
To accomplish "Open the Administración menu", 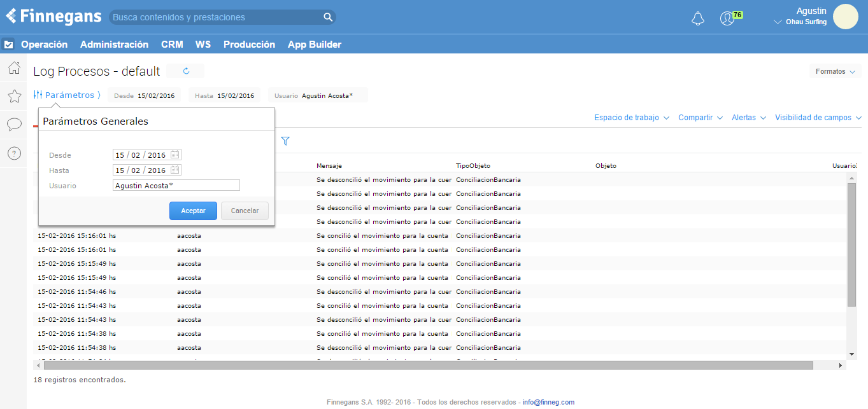I will click(114, 45).
